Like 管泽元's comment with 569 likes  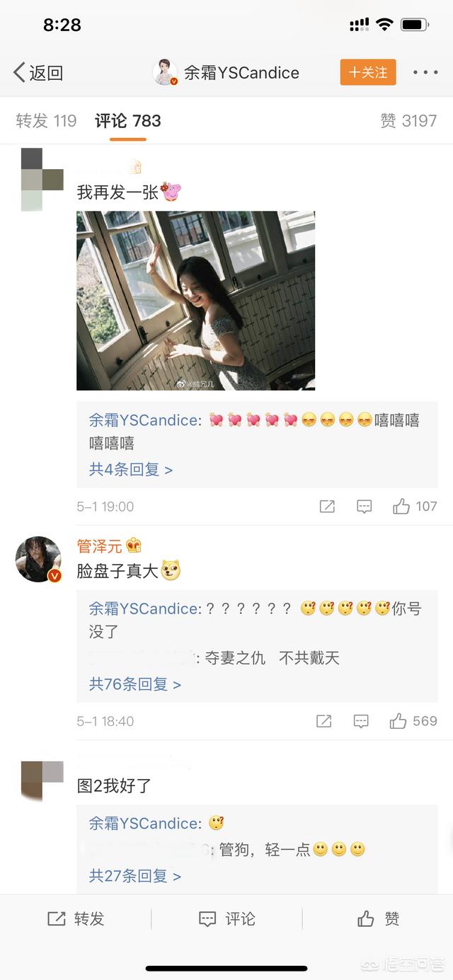point(413,721)
